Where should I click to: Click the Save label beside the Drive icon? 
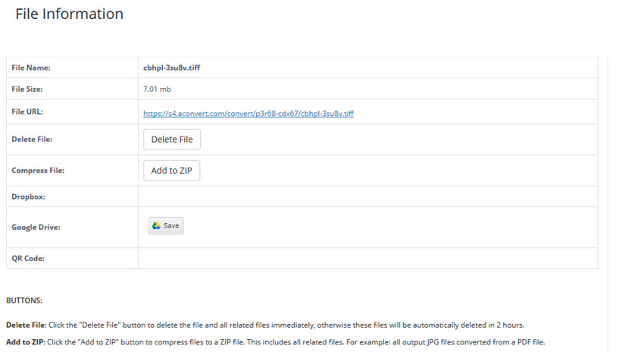(171, 225)
